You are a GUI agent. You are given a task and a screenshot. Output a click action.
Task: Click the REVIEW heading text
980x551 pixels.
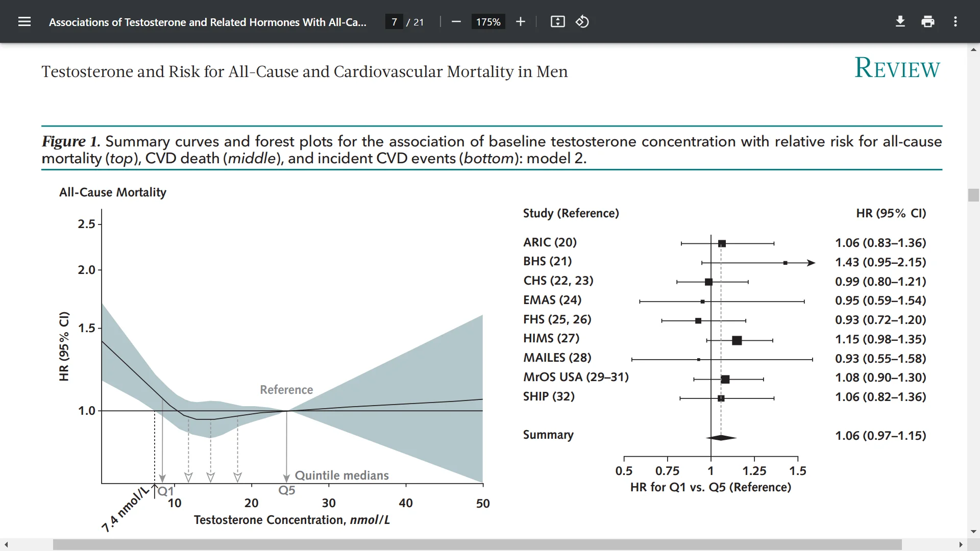tap(897, 68)
